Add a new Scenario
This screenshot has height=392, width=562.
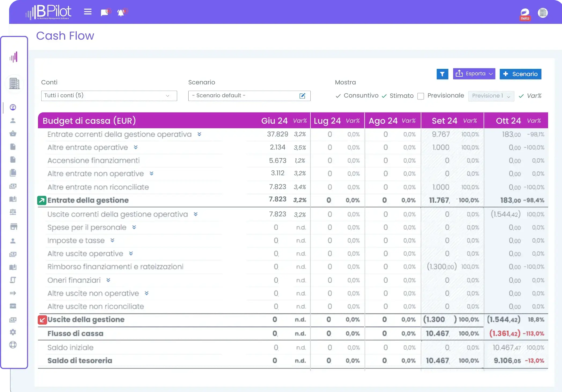520,74
